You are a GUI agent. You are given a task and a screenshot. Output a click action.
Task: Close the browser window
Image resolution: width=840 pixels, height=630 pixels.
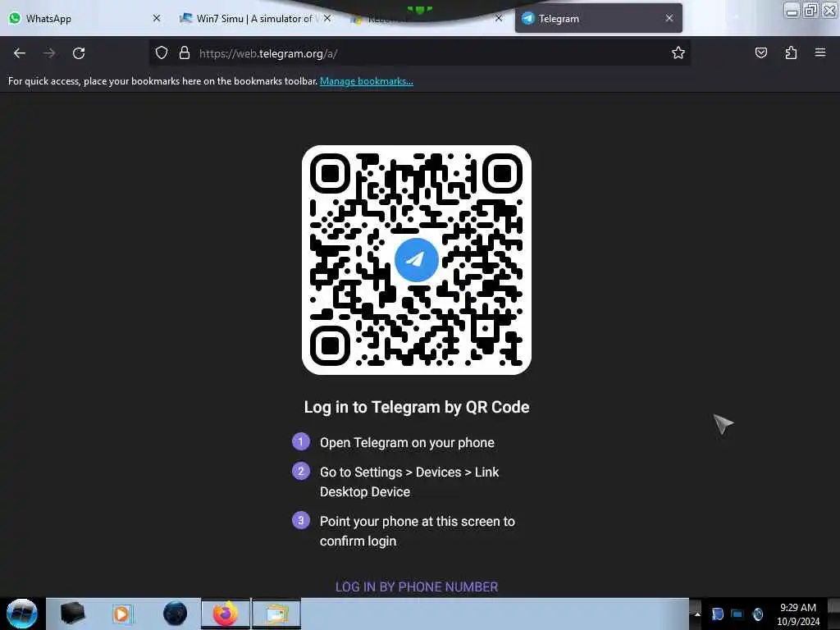point(829,11)
